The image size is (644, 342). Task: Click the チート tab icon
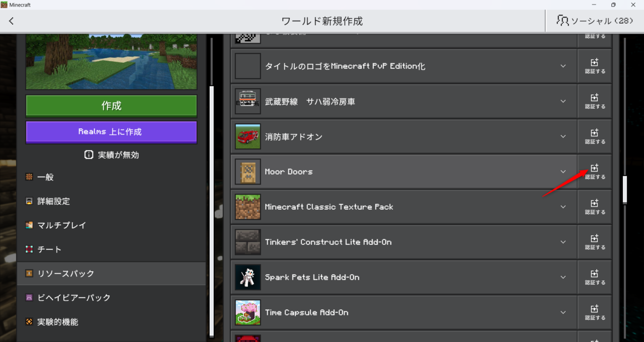(29, 249)
